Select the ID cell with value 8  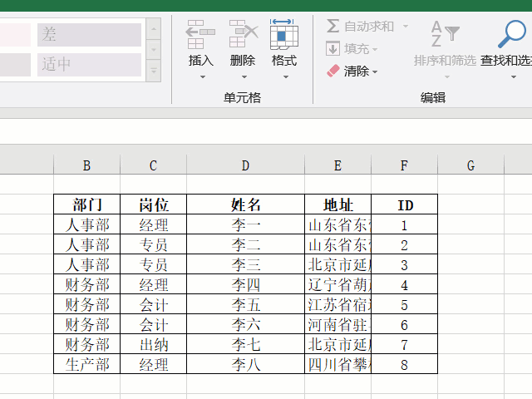pyautogui.click(x=405, y=364)
